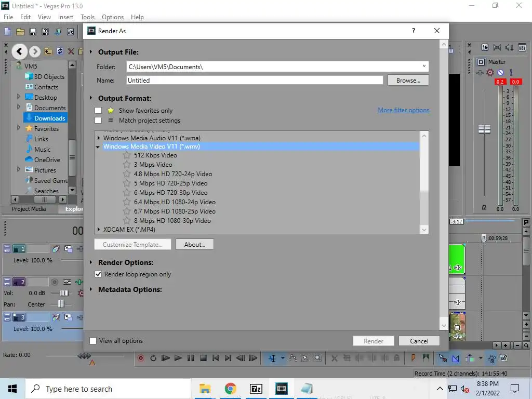The image size is (532, 399).
Task: Open Master bus FX icon
Action: (480, 73)
